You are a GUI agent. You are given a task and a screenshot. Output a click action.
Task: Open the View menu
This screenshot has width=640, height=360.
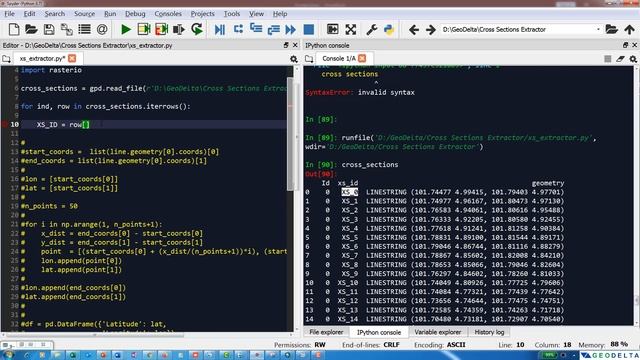pyautogui.click(x=256, y=14)
